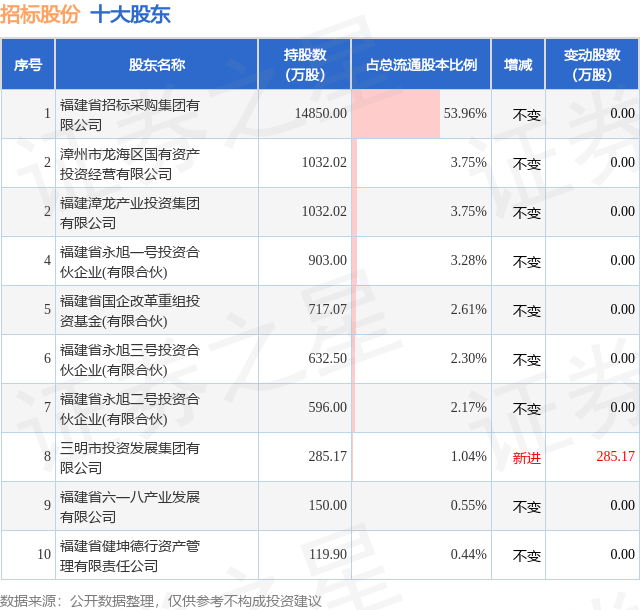Click rank number 1
Screen dimensions: 640x610
click(47, 113)
